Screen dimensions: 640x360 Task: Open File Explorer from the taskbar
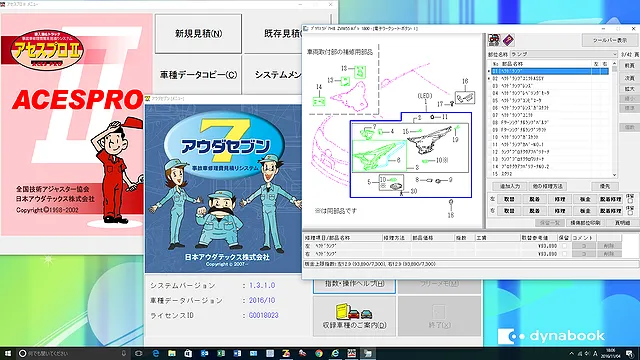pos(172,353)
